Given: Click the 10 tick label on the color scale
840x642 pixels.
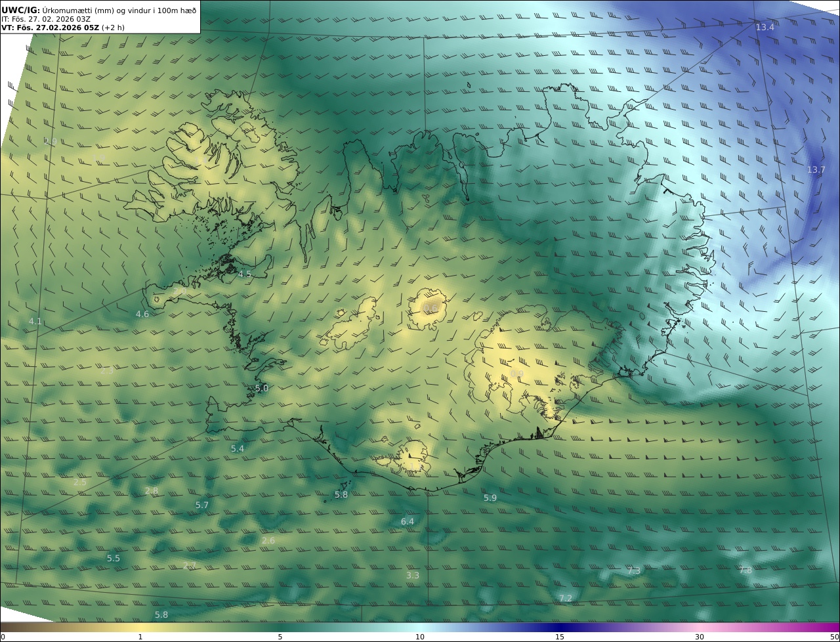Looking at the screenshot, I should [420, 637].
